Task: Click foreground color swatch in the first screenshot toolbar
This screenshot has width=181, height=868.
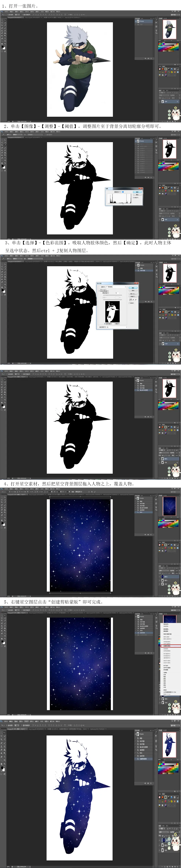Action: point(2,46)
